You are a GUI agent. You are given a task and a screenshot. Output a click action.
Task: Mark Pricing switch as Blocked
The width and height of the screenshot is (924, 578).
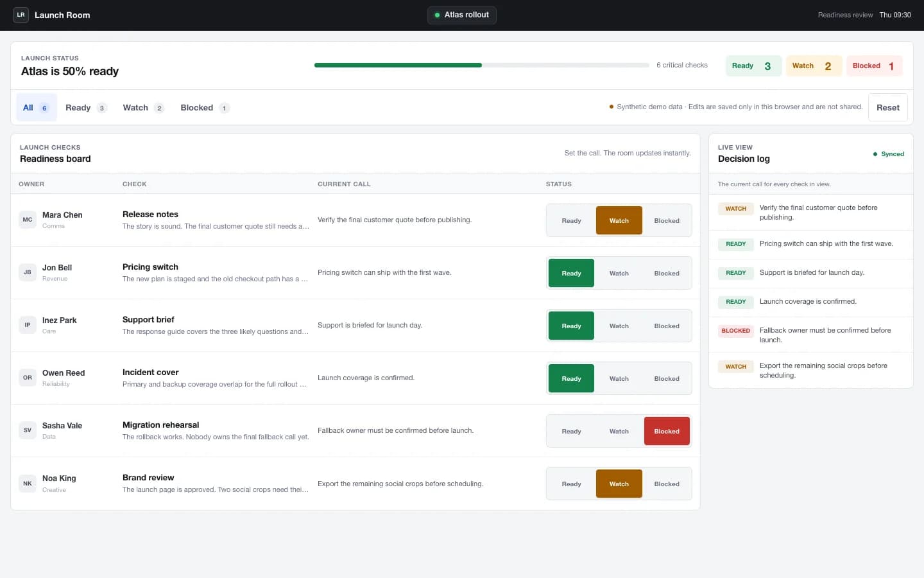[x=667, y=273]
